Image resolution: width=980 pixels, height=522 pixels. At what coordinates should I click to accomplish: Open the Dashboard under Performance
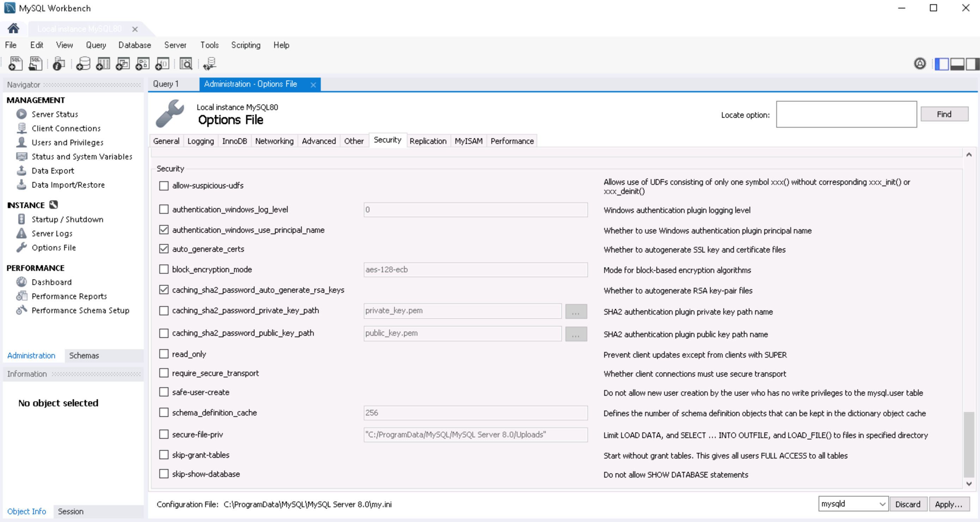click(x=51, y=282)
